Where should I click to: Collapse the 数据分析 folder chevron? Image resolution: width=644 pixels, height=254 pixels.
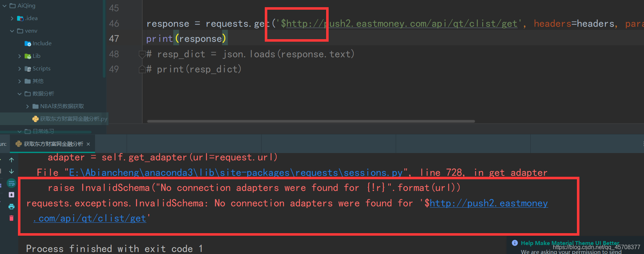coord(20,94)
